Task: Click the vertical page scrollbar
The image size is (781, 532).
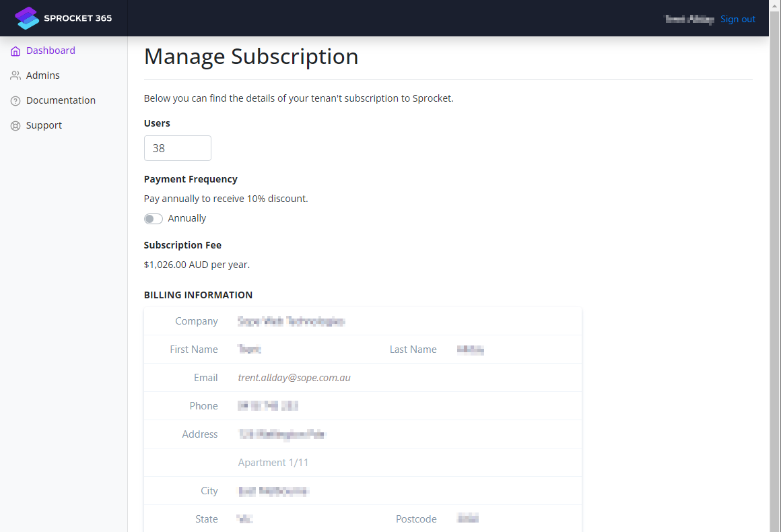Action: coord(775,269)
